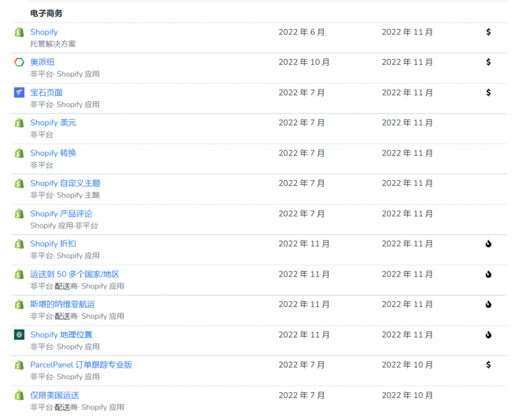Open the ParcelPanel 订单跟踪专业版 link
The image size is (519, 420).
(81, 365)
